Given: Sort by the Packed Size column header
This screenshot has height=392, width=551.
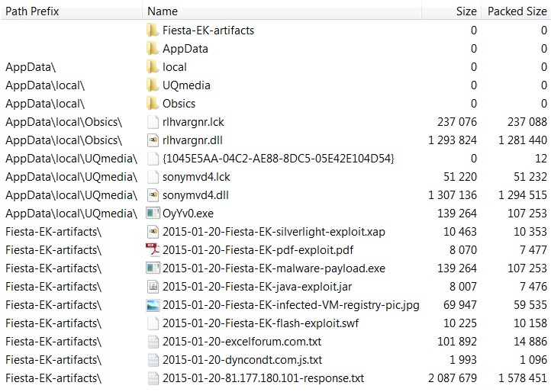Looking at the screenshot, I should point(517,11).
